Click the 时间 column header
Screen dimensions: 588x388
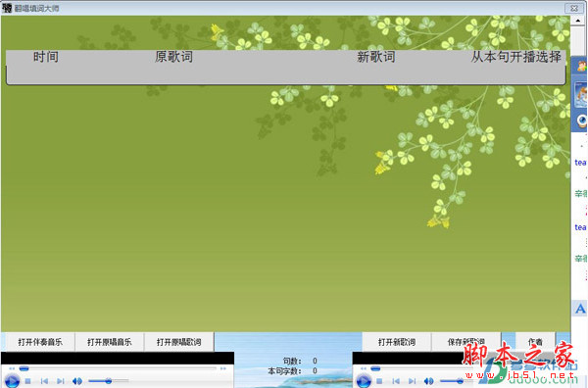46,57
